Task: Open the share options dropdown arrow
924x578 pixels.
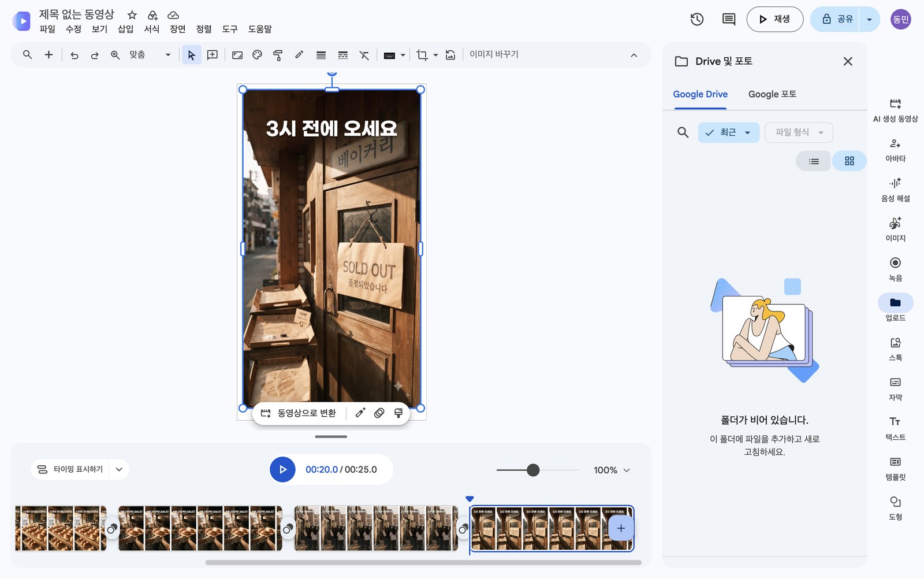Action: [869, 19]
